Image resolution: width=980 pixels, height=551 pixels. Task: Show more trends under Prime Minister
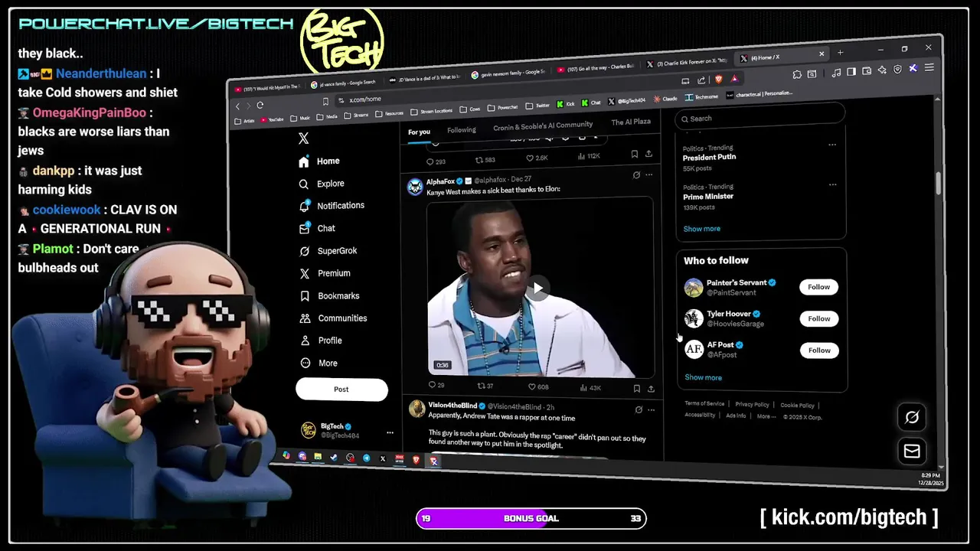point(701,229)
